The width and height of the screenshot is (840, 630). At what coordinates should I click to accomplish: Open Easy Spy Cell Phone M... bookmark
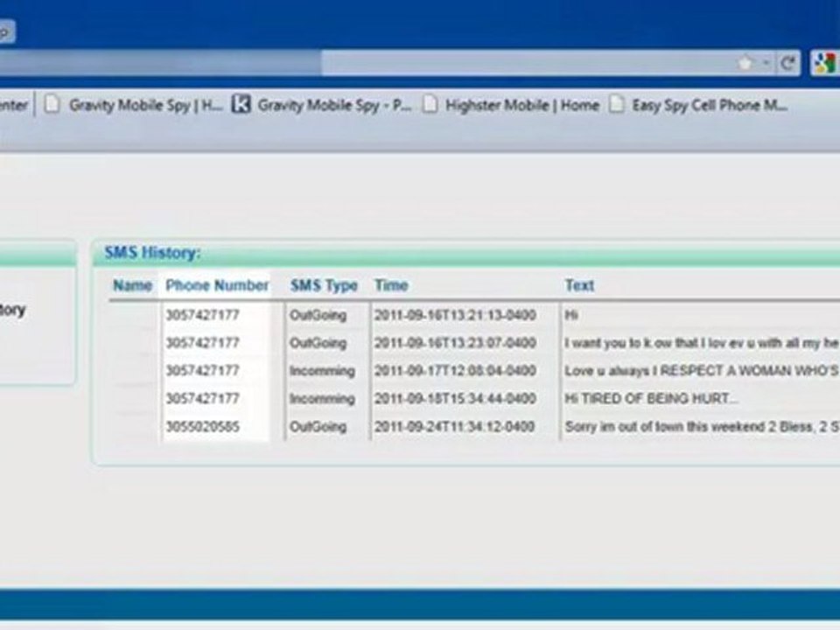point(710,105)
